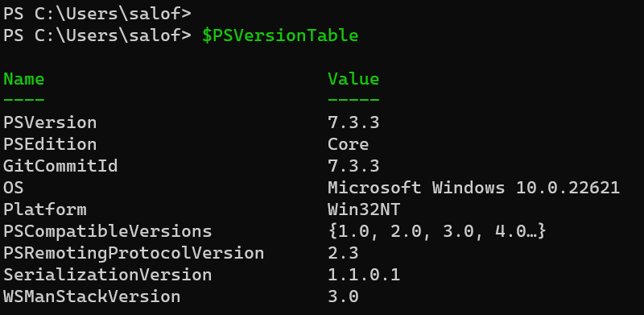Click the GitCommitId value 7.3.3
Viewport: 644px width, 315px height.
pyautogui.click(x=353, y=166)
